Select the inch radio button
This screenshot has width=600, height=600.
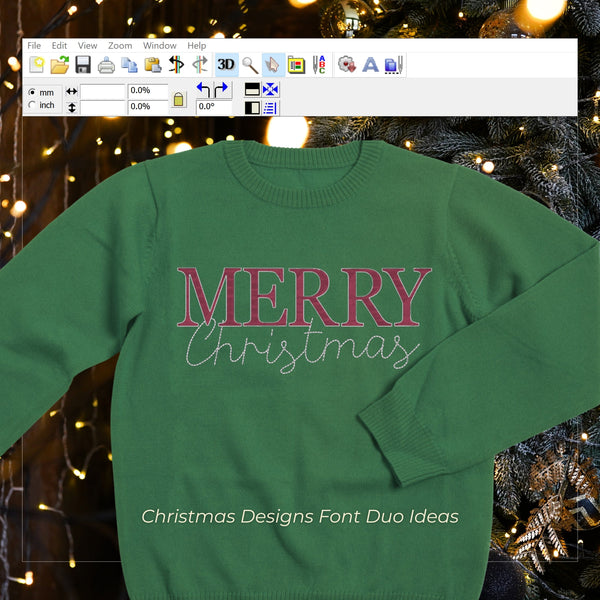click(x=32, y=105)
